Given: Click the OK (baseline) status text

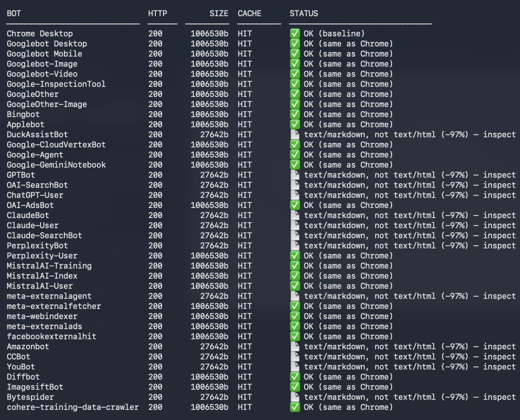Looking at the screenshot, I should click(x=334, y=33).
